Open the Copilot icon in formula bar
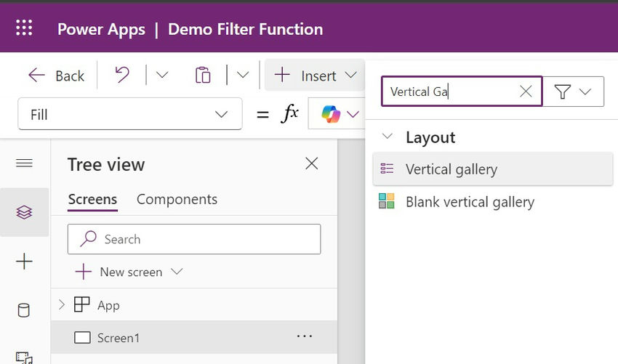The image size is (618, 364). coord(331,114)
